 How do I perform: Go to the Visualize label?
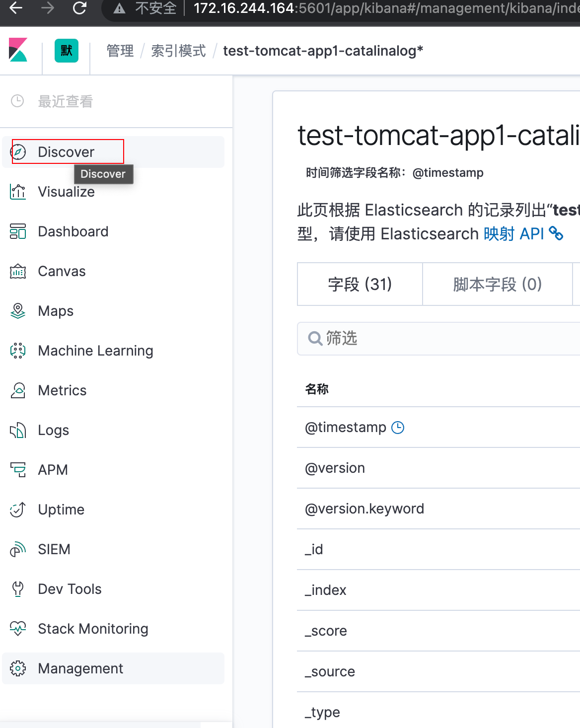coord(67,192)
